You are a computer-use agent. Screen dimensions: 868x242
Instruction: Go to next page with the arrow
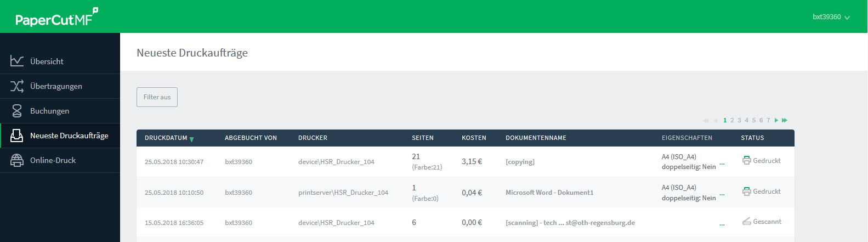pyautogui.click(x=776, y=120)
